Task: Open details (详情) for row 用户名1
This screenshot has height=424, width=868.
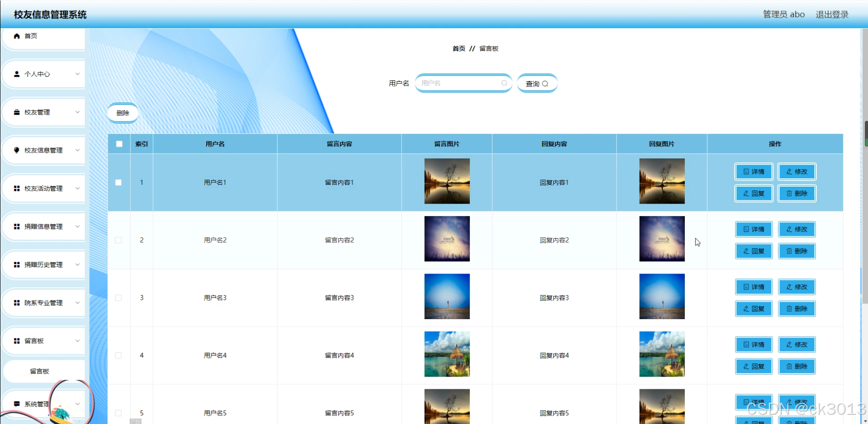Action: pyautogui.click(x=754, y=172)
